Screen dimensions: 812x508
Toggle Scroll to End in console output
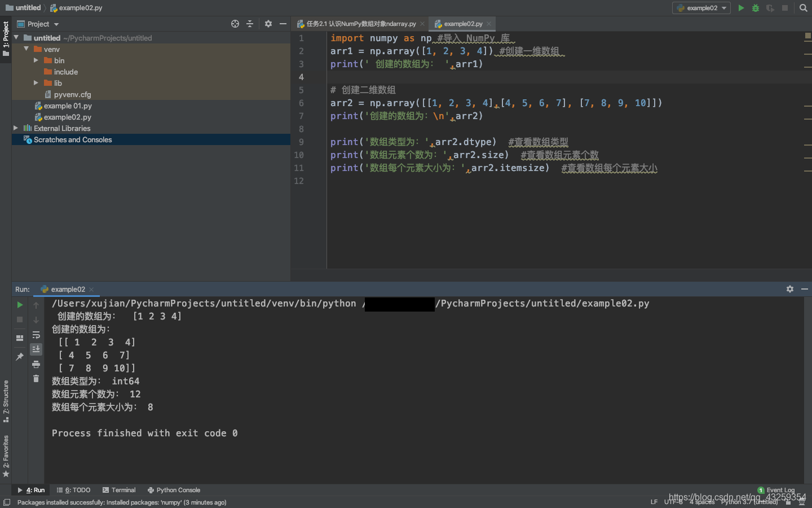click(36, 349)
